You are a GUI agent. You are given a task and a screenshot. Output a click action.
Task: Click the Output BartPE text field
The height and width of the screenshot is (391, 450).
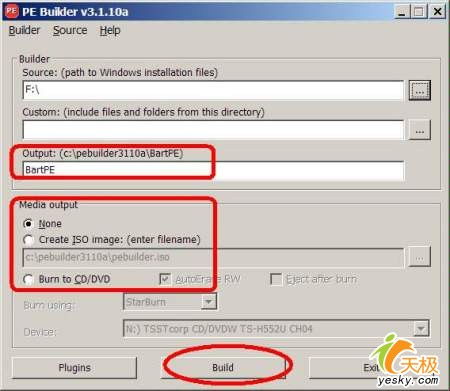(x=213, y=170)
